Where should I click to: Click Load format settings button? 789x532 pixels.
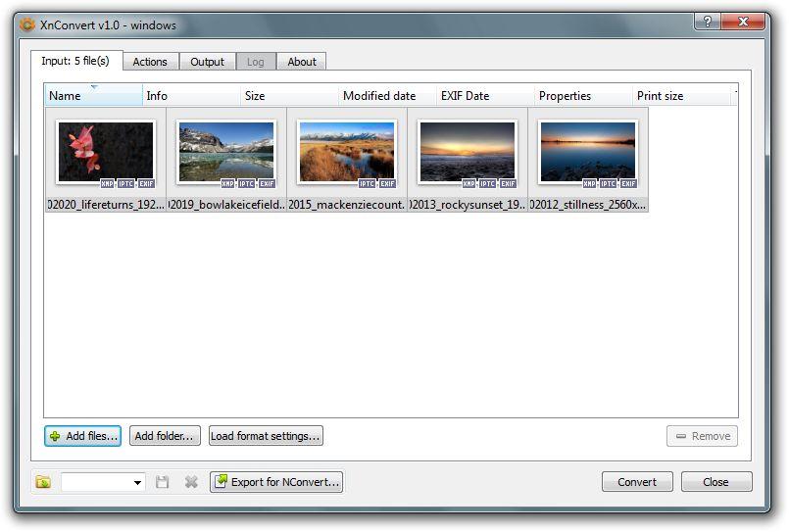pos(266,436)
